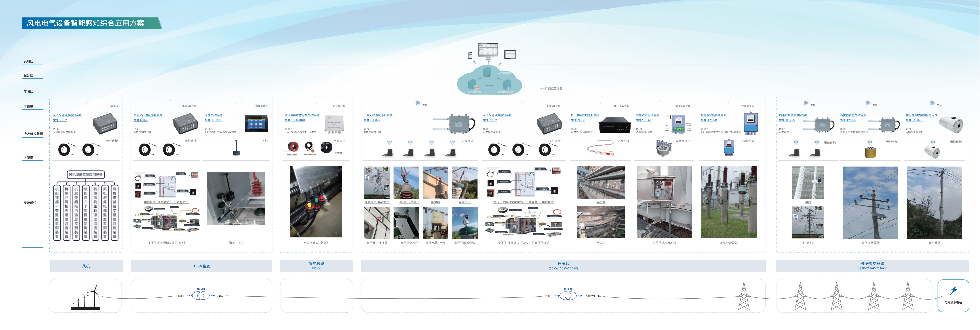The image size is (980, 330).
Task: Click the 35KV to 220KV/110KV 变压器 symbol
Action: (x=568, y=296)
